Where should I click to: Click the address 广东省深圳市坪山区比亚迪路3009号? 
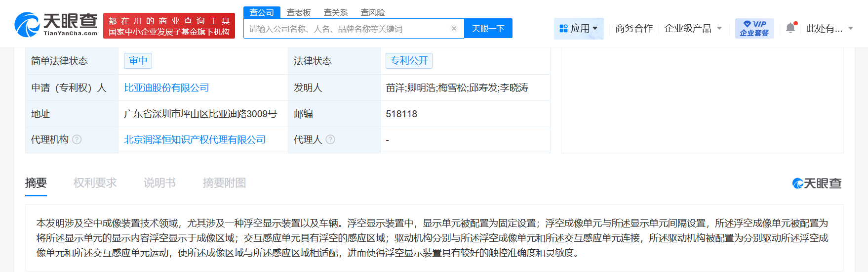[200, 114]
